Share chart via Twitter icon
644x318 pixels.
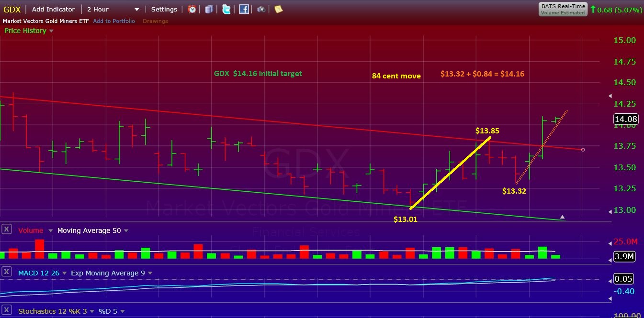coord(226,9)
